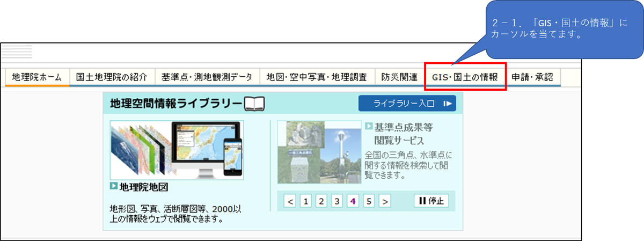Click the ライブラリー入口 button
The height and width of the screenshot is (241, 644).
(407, 104)
